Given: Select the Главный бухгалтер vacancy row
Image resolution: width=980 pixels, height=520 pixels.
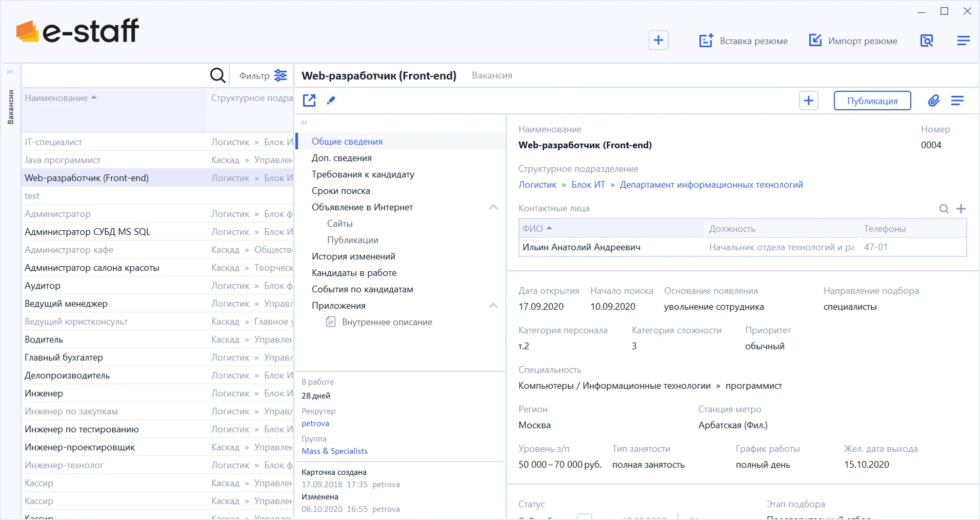Looking at the screenshot, I should click(x=157, y=357).
